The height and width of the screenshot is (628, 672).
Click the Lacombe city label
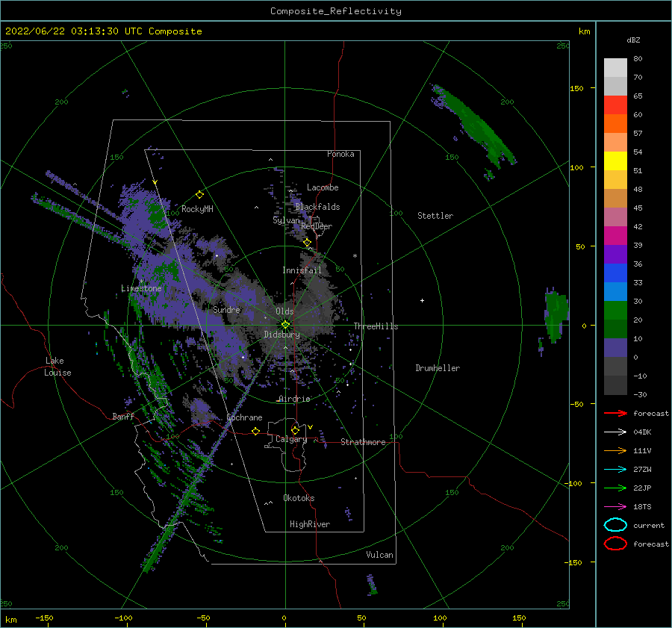323,187
